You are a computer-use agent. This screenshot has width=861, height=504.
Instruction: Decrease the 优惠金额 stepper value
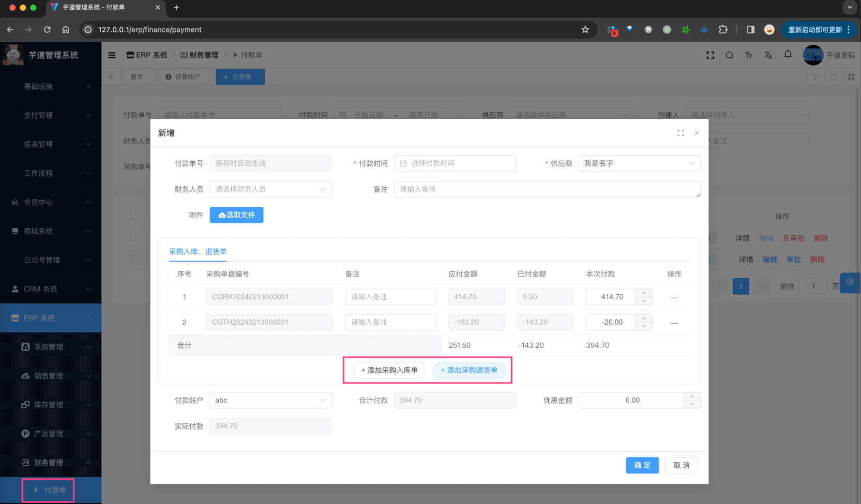pyautogui.click(x=692, y=404)
